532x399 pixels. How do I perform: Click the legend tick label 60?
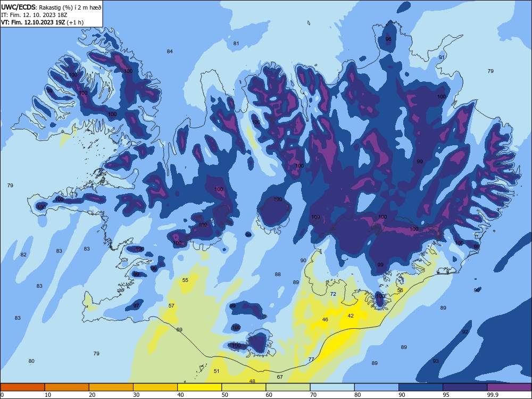[x=269, y=395]
